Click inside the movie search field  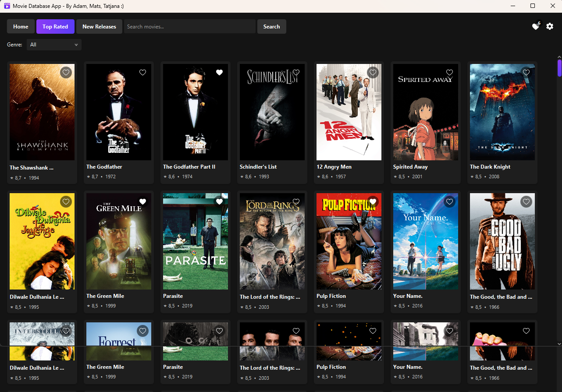[189, 26]
